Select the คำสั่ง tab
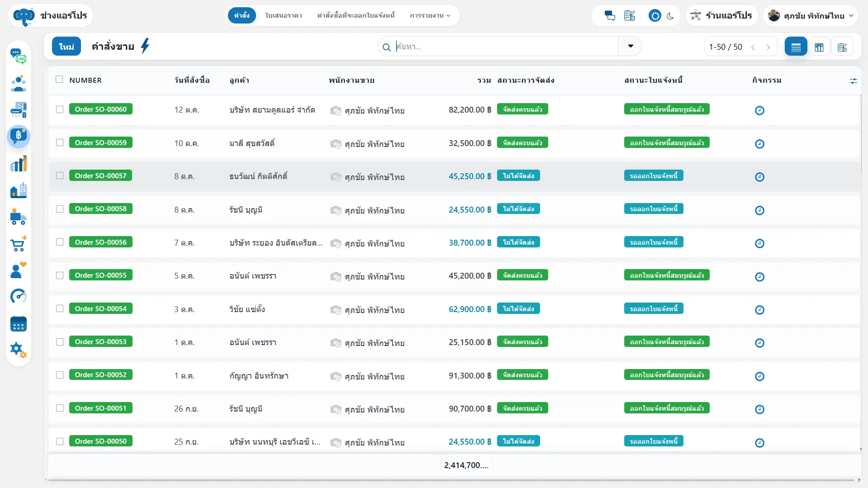Screen dimensions: 868x488 click(x=242, y=15)
